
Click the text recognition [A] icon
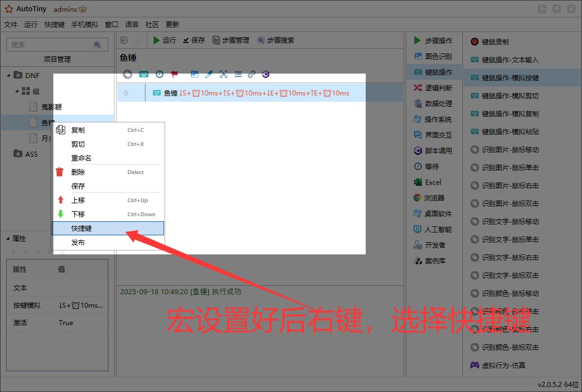coord(224,74)
